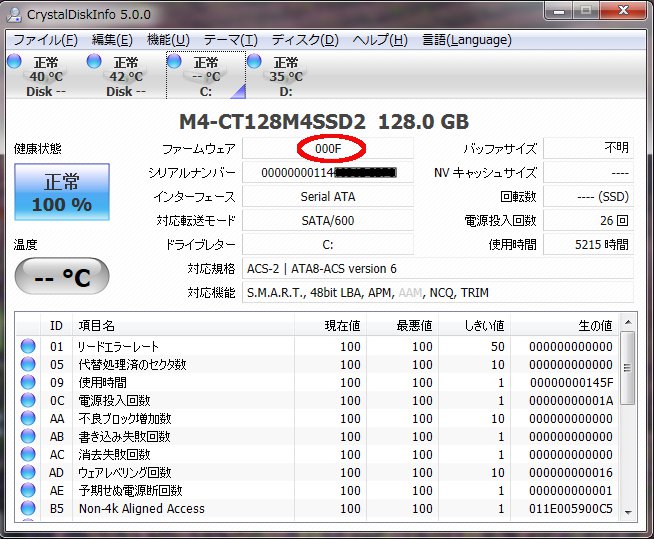The width and height of the screenshot is (654, 540).
Task: Click blue status icon of attribute AC row
Action: coord(28,454)
